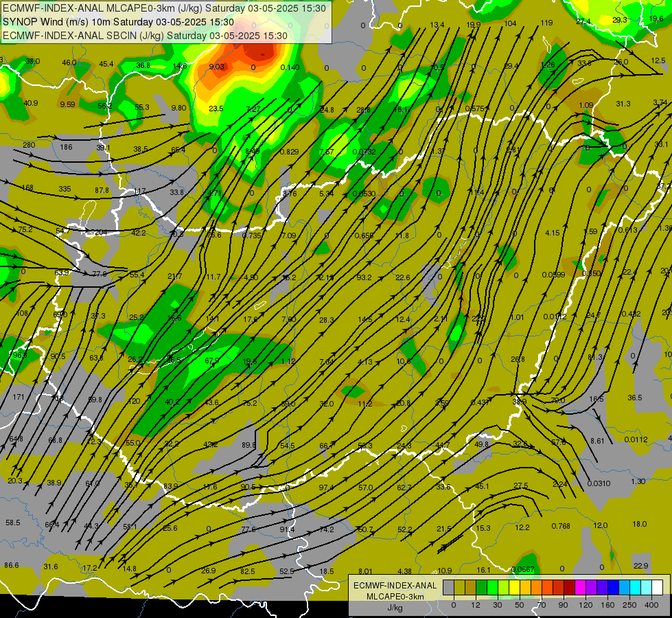This screenshot has width=672, height=618.
Task: Click the map value '91.4'
Action: 287,529
